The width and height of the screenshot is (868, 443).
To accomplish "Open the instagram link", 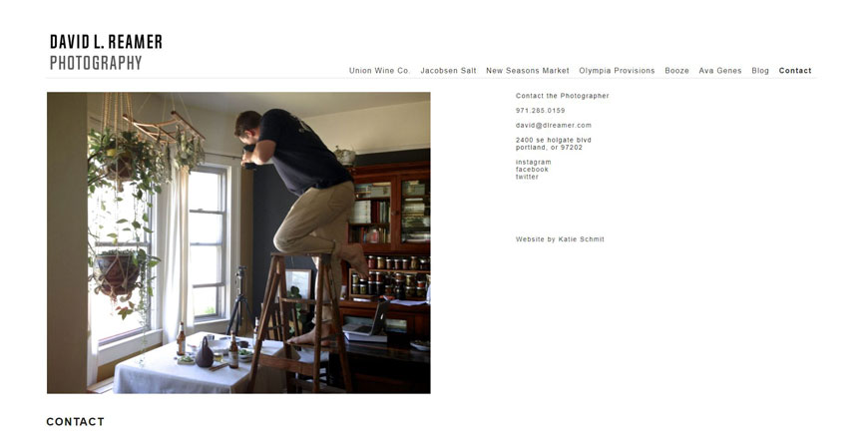I will point(533,163).
